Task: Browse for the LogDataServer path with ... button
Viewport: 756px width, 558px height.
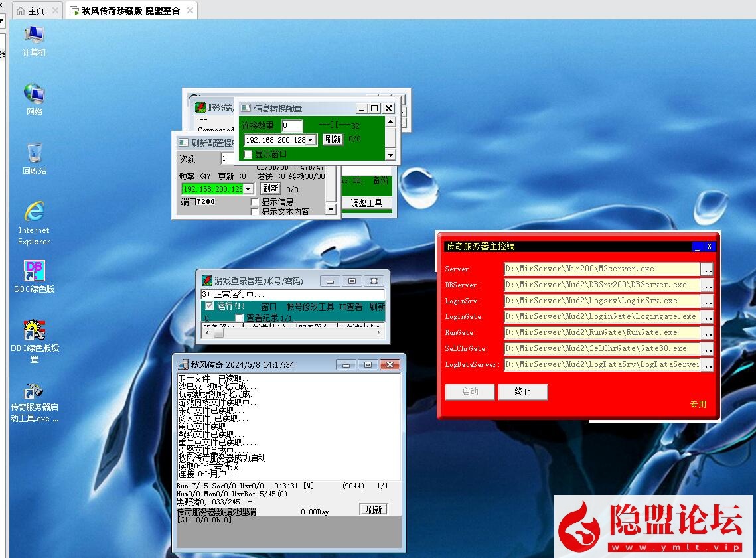Action: (x=707, y=364)
